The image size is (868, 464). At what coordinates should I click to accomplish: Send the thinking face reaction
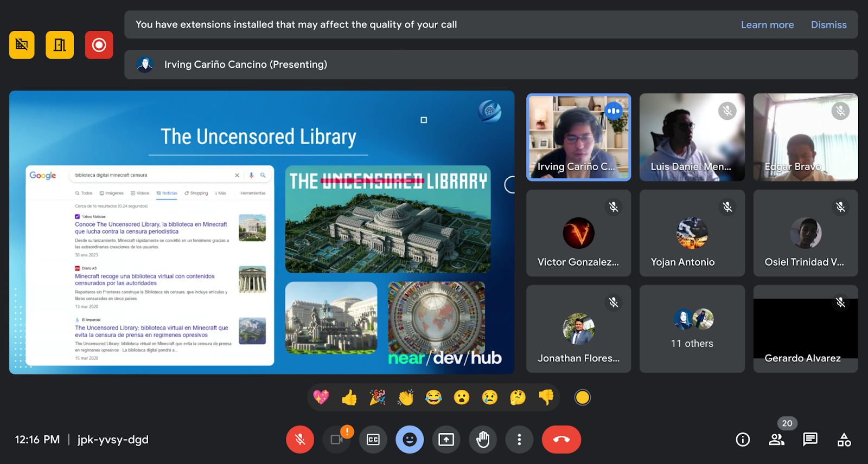[x=518, y=397]
